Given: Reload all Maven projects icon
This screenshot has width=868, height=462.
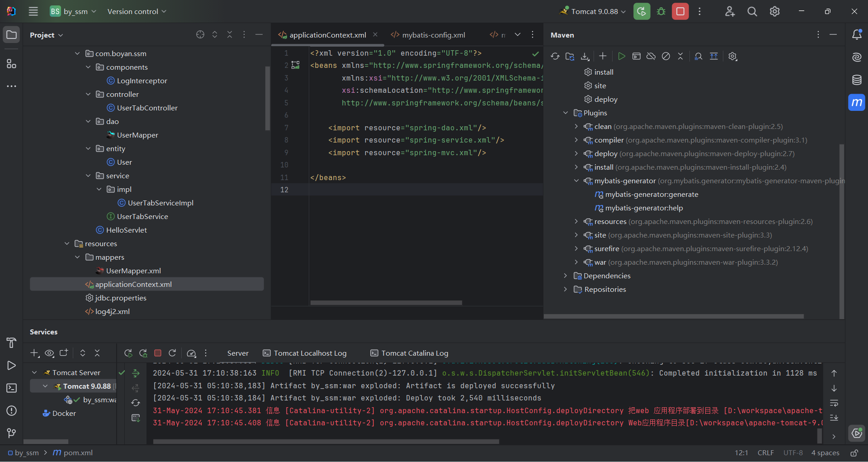Looking at the screenshot, I should tap(555, 56).
